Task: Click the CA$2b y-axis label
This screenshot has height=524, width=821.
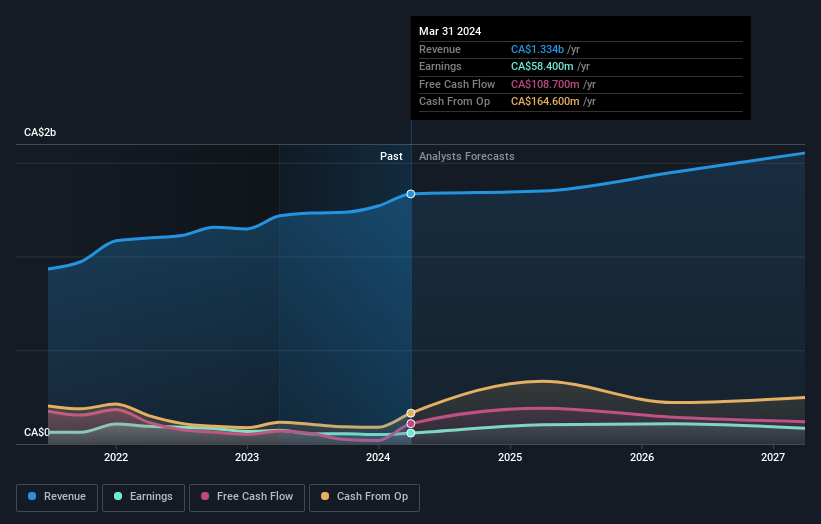Action: point(40,132)
